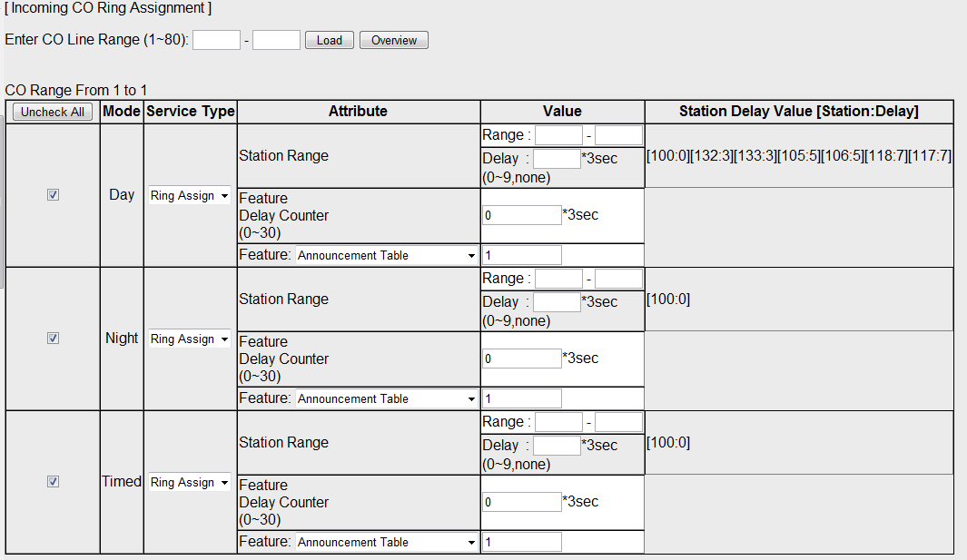967x560 pixels.
Task: Open Night mode Feature dropdown
Action: click(x=387, y=399)
